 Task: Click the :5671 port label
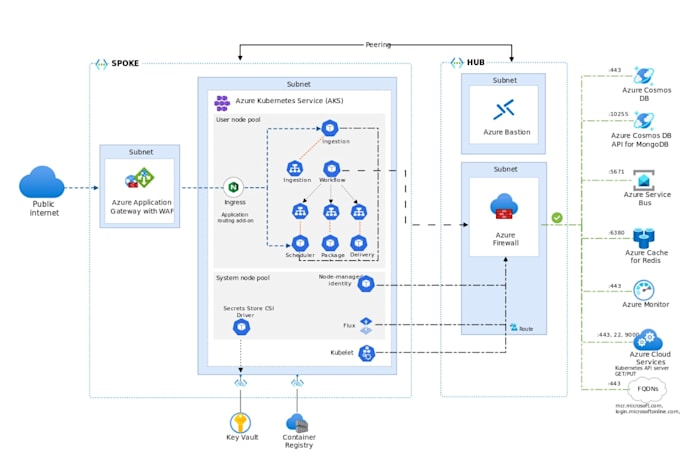616,172
